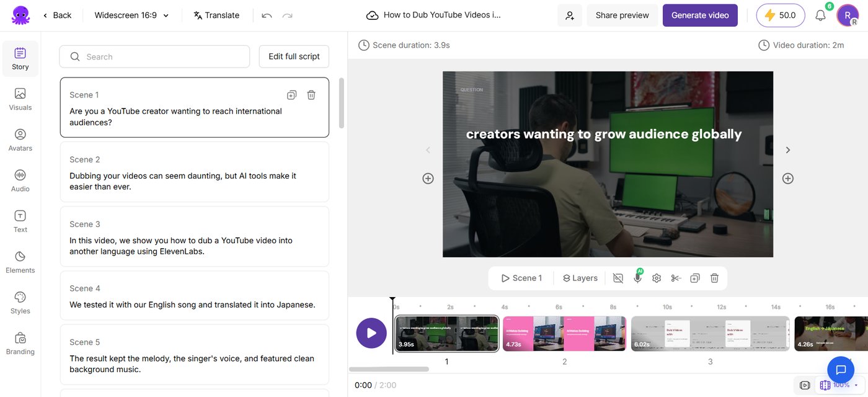This screenshot has width=868, height=397.
Task: Select the 4.26s English-Japanese scene thumbnail
Action: point(831,334)
